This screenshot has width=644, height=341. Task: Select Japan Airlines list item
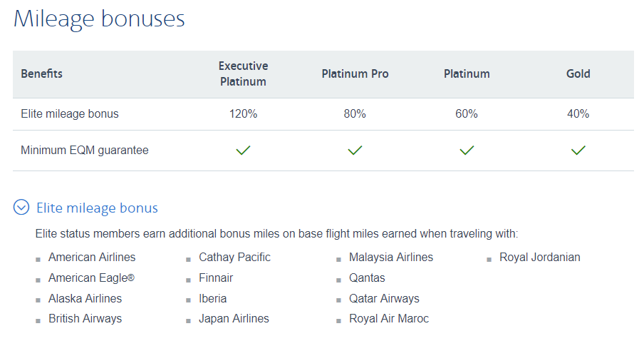(x=234, y=319)
